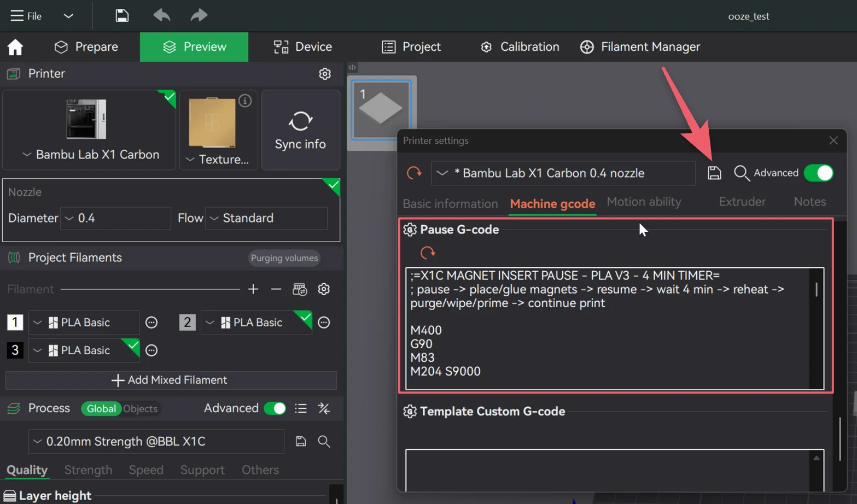857x504 pixels.
Task: Save the project with toolbar disk icon
Action: pyautogui.click(x=121, y=15)
